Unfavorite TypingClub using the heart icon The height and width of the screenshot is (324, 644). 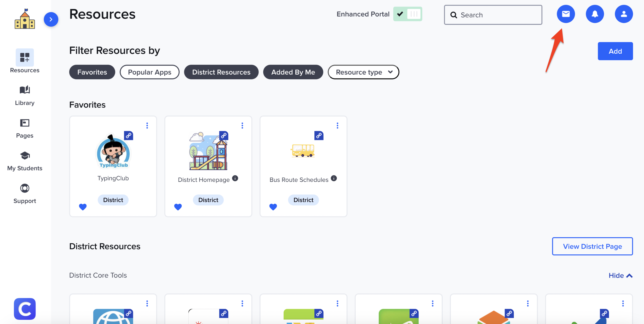(x=83, y=207)
